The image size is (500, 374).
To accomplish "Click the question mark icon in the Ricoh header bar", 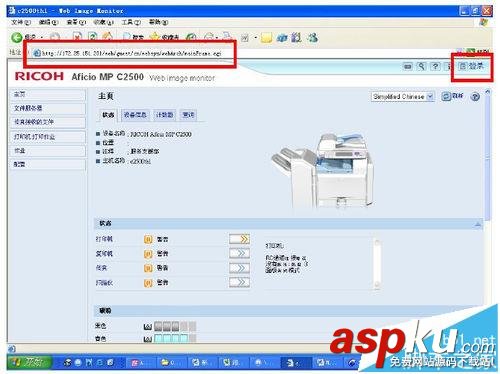I will pos(435,66).
